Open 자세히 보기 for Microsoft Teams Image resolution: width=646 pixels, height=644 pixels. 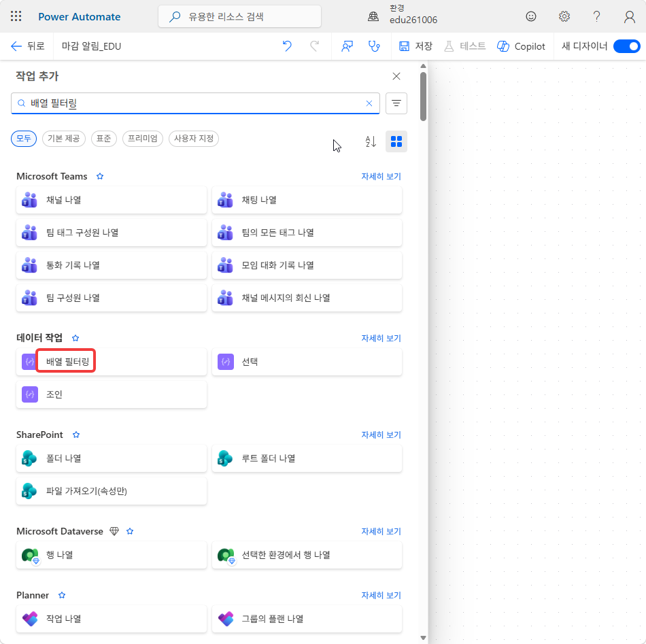pyautogui.click(x=381, y=176)
